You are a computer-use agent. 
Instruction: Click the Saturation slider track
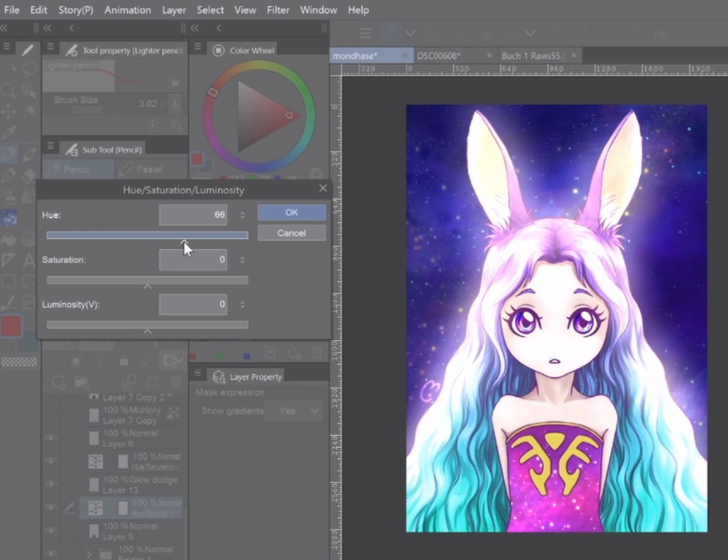pos(147,280)
